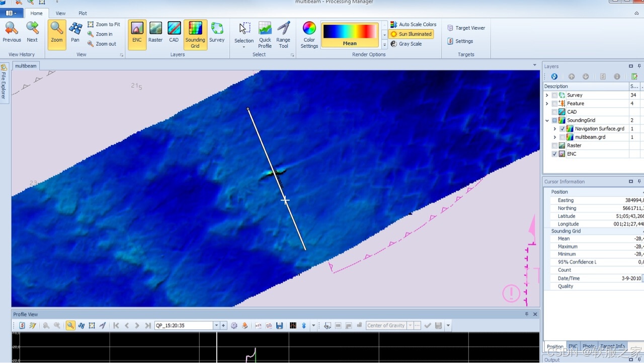This screenshot has height=363, width=644.
Task: Expand color ramp gallery dropdown arrow
Action: (384, 44)
